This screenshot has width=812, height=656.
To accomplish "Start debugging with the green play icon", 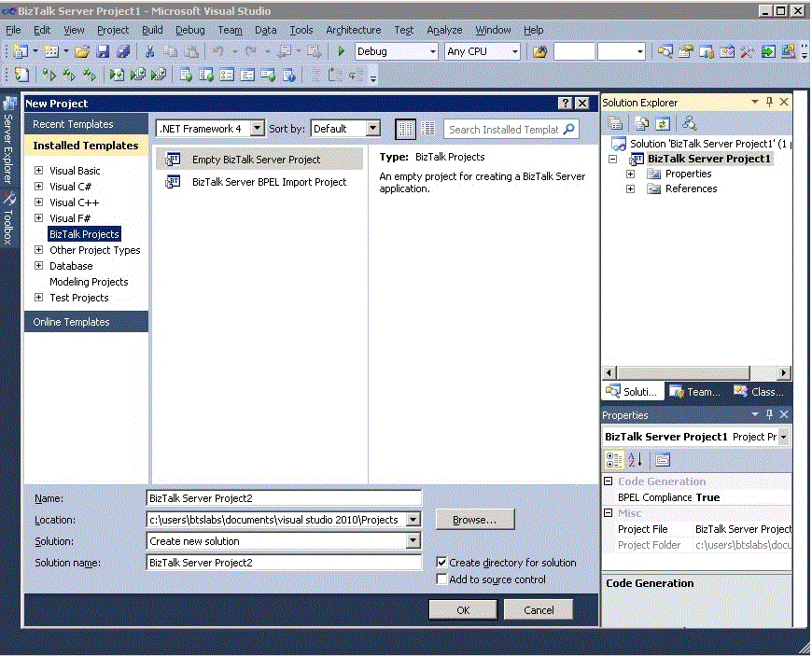I will tap(341, 52).
